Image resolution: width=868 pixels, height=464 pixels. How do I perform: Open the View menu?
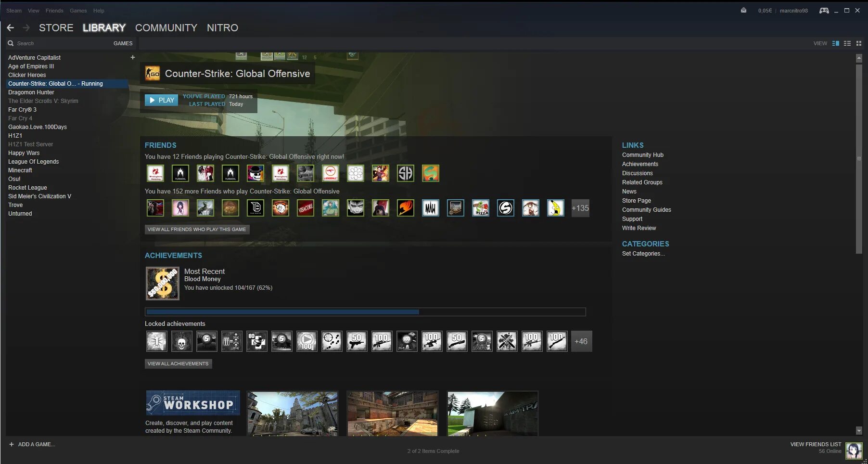[34, 11]
